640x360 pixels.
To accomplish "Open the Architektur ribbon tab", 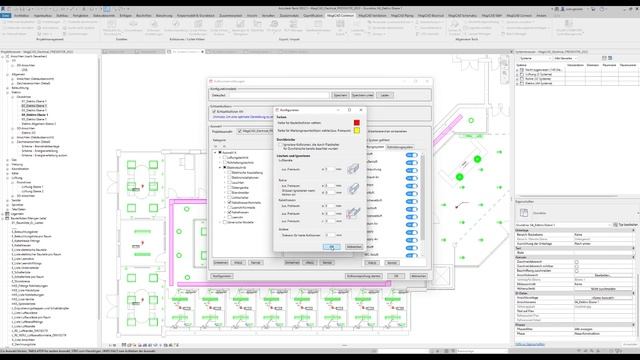I will 22,16.
